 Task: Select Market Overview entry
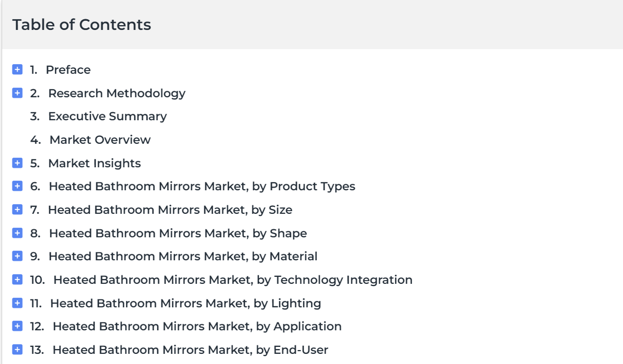pyautogui.click(x=99, y=140)
